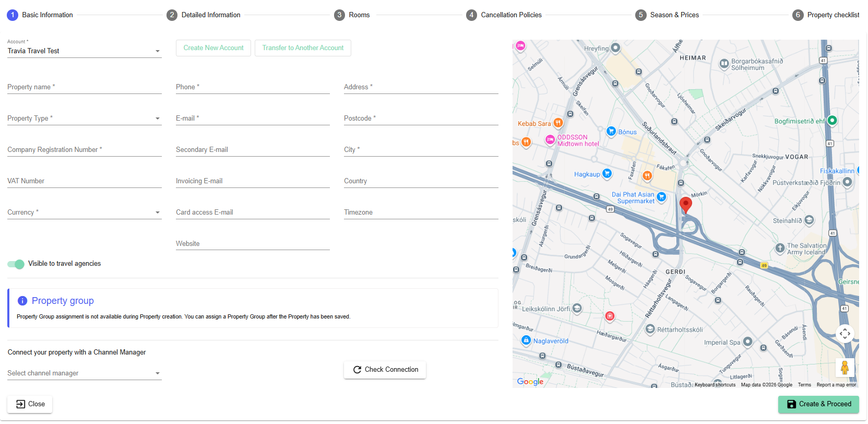Click the Google logo on map

click(530, 382)
